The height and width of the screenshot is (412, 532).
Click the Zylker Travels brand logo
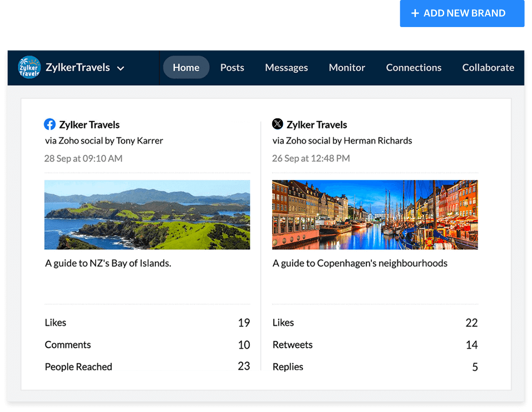tap(29, 68)
